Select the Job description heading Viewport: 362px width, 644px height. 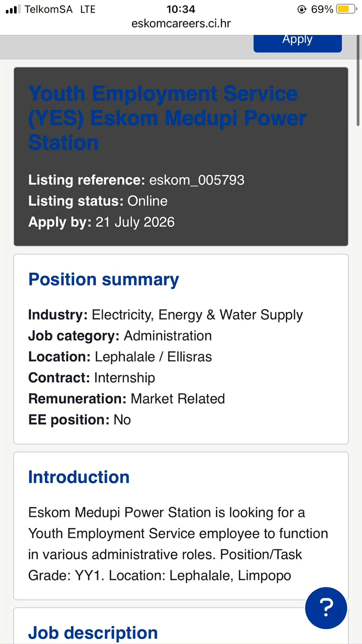coord(93,633)
